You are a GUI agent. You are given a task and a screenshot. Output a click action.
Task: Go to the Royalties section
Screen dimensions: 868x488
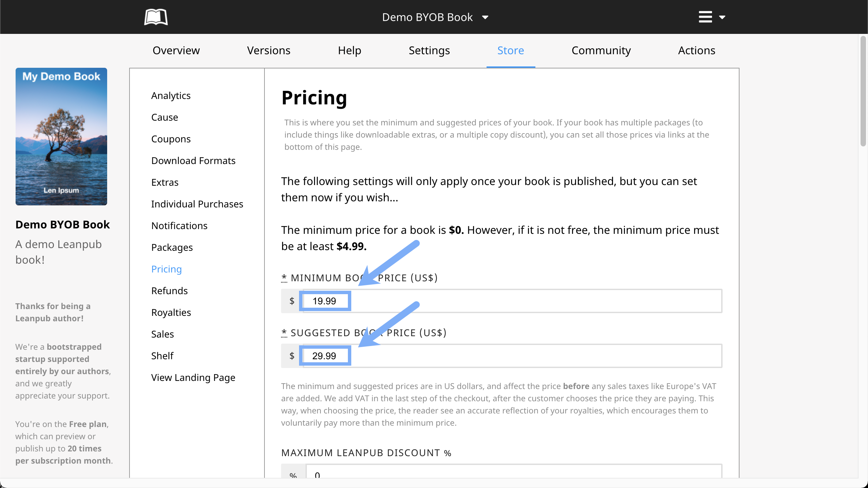pos(171,312)
